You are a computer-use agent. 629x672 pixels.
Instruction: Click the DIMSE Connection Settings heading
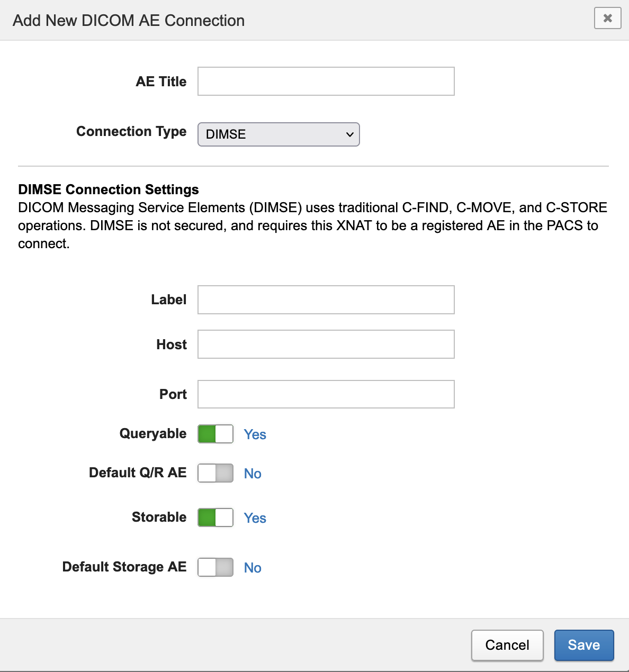click(x=109, y=189)
